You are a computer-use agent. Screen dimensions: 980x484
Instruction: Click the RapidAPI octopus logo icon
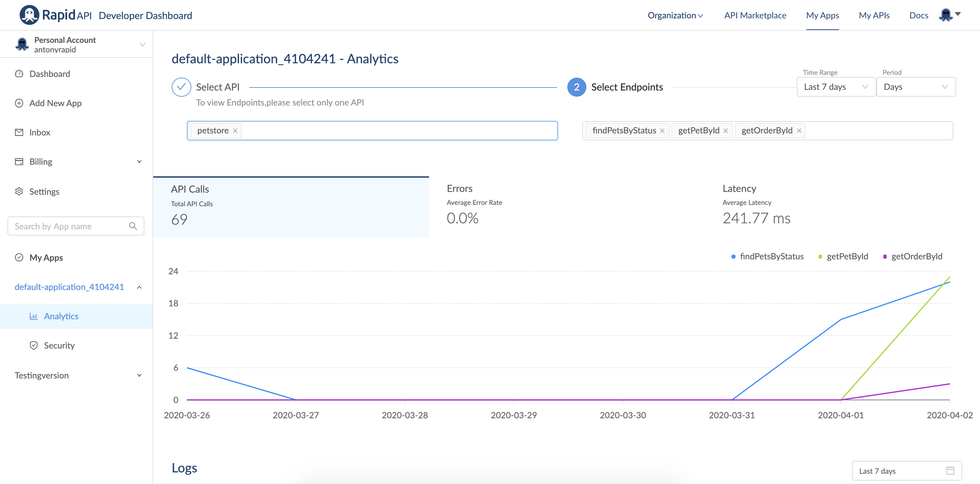[29, 15]
